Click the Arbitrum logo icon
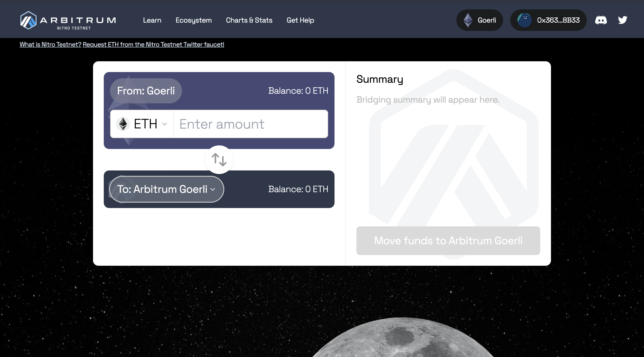644x357 pixels. click(x=28, y=20)
